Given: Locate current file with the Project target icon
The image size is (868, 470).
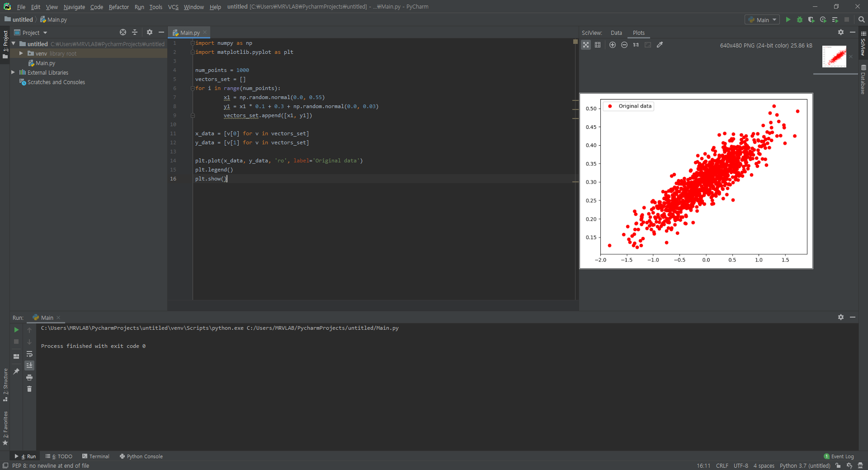Looking at the screenshot, I should [x=123, y=32].
